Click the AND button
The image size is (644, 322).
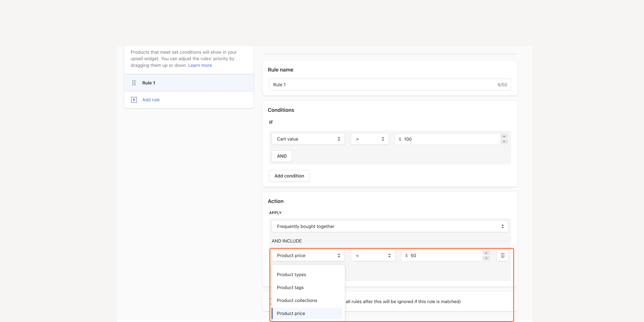tap(282, 156)
